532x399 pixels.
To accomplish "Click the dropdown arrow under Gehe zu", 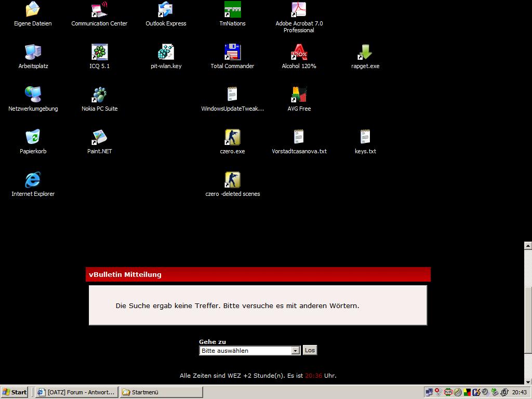I will click(296, 351).
